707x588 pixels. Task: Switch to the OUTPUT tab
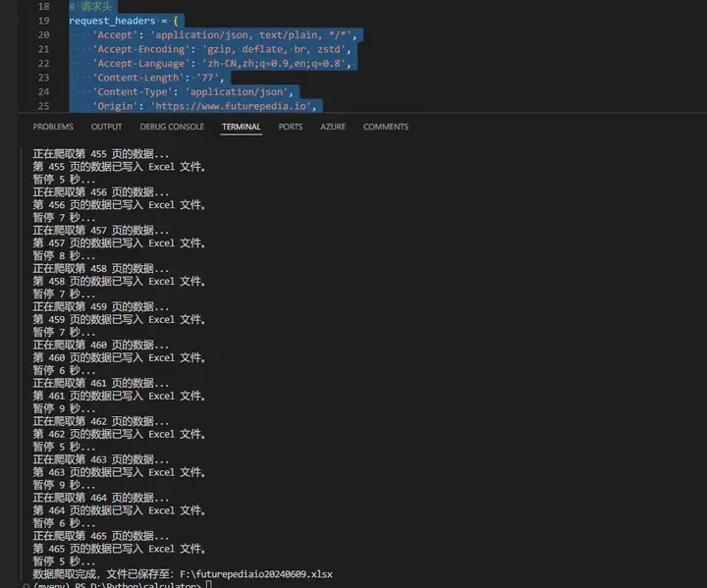pos(106,127)
